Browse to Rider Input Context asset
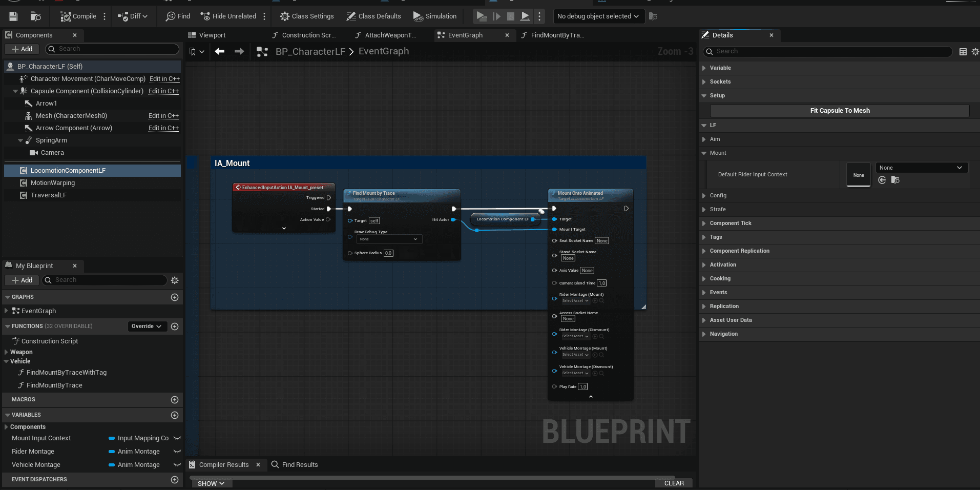The image size is (980, 490). point(895,180)
